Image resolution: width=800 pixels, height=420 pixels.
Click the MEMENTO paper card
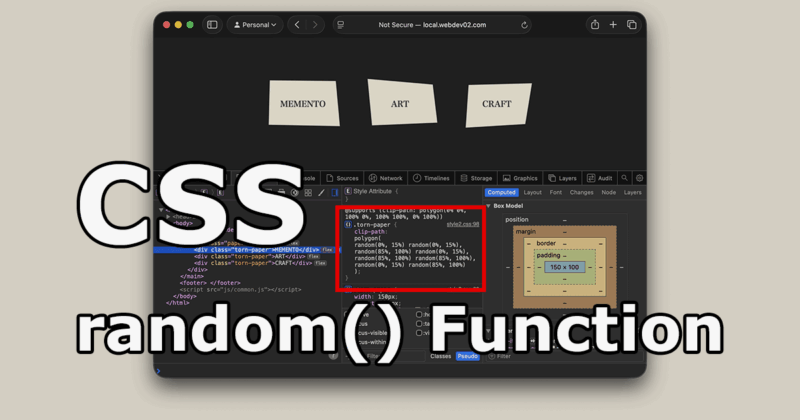(304, 103)
